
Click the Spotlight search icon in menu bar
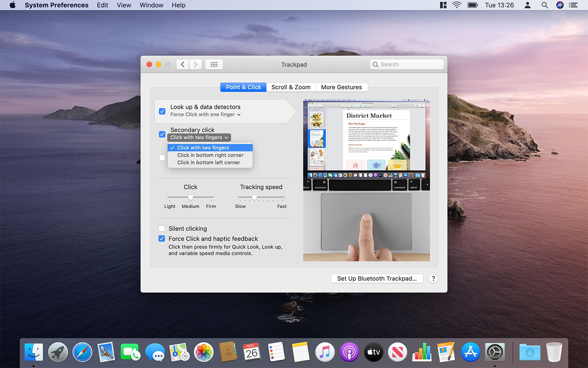pyautogui.click(x=544, y=5)
